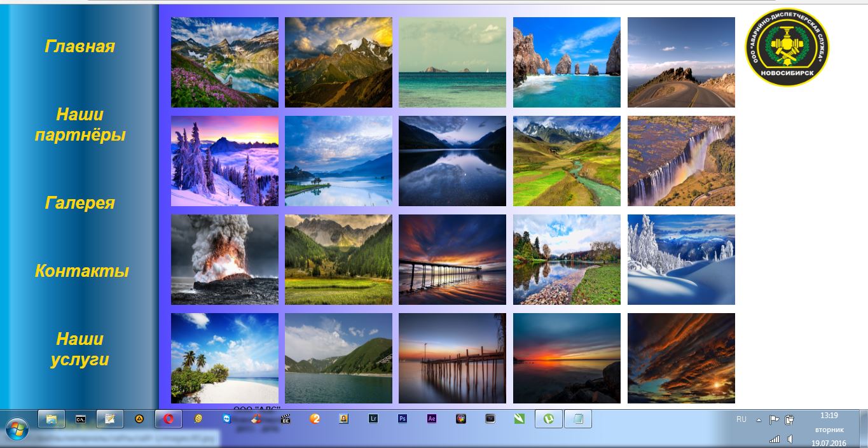
Task: Open the long pier at sunset photo
Action: tap(452, 260)
